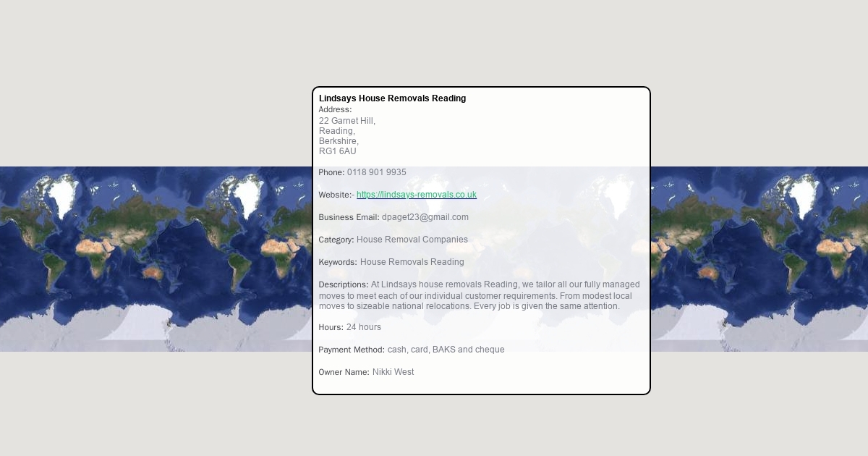Click the street address 22 Garnet Hill
Image resolution: width=868 pixels, height=456 pixels.
click(346, 121)
